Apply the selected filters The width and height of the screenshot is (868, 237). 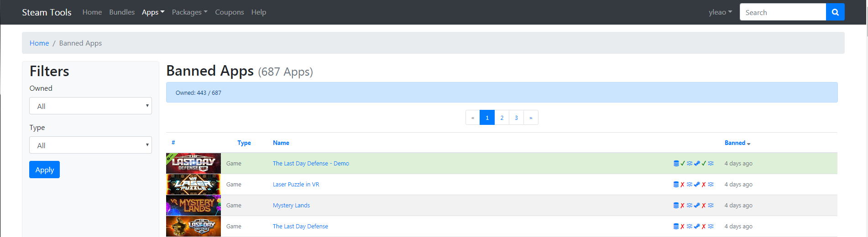click(x=45, y=170)
